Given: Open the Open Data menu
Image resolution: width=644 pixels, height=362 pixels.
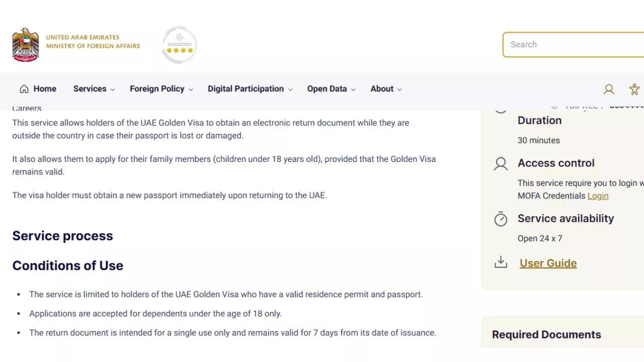Looking at the screenshot, I should [331, 89].
